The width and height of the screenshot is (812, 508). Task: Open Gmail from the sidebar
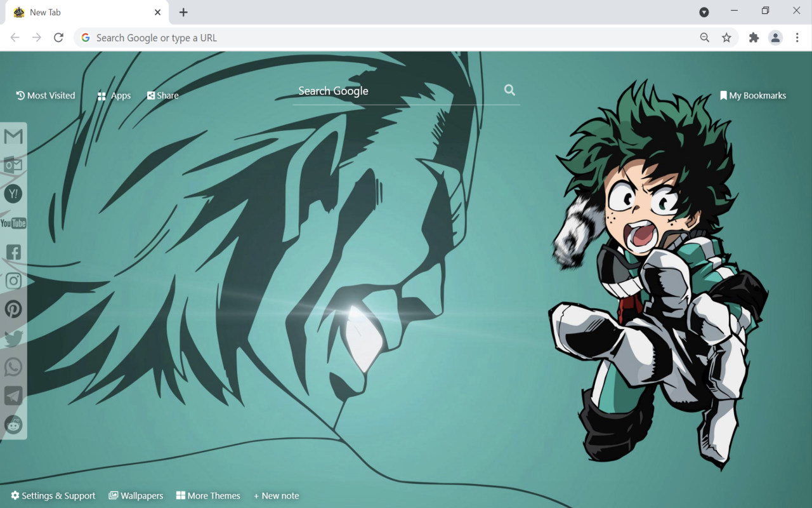13,136
